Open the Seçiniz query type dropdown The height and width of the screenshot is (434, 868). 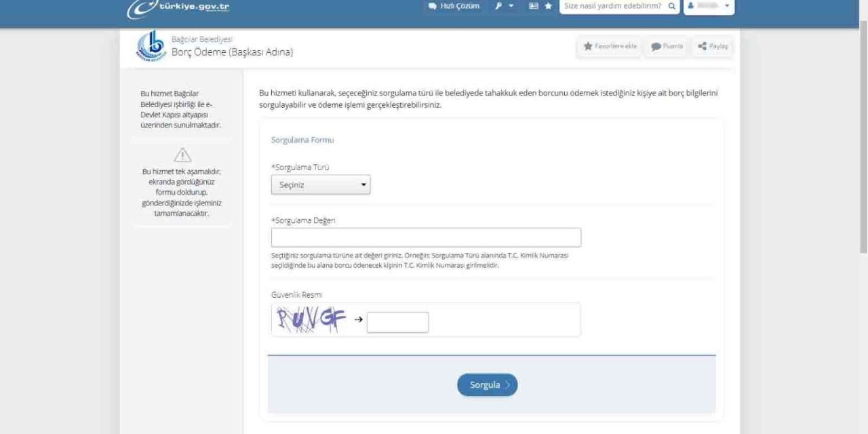click(320, 184)
